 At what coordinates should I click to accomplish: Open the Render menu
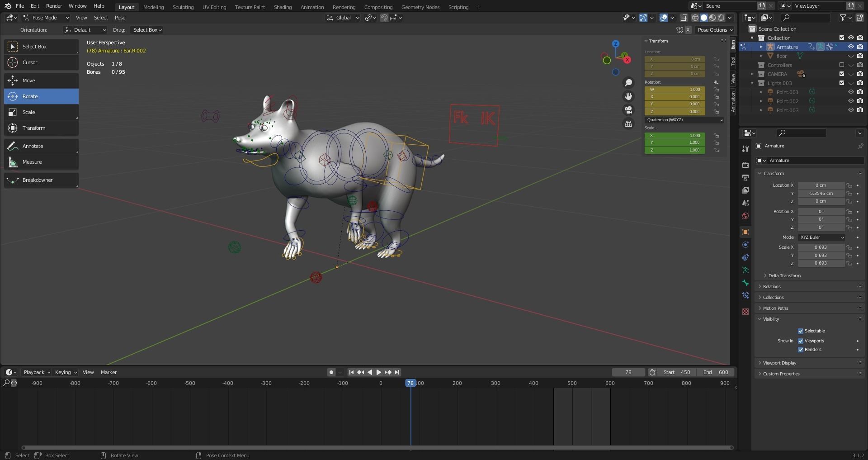click(x=54, y=6)
